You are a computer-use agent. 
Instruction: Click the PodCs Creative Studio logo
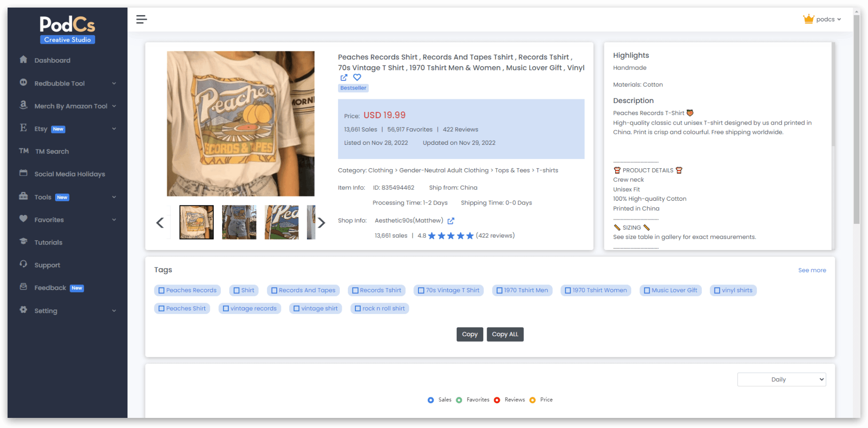67,29
